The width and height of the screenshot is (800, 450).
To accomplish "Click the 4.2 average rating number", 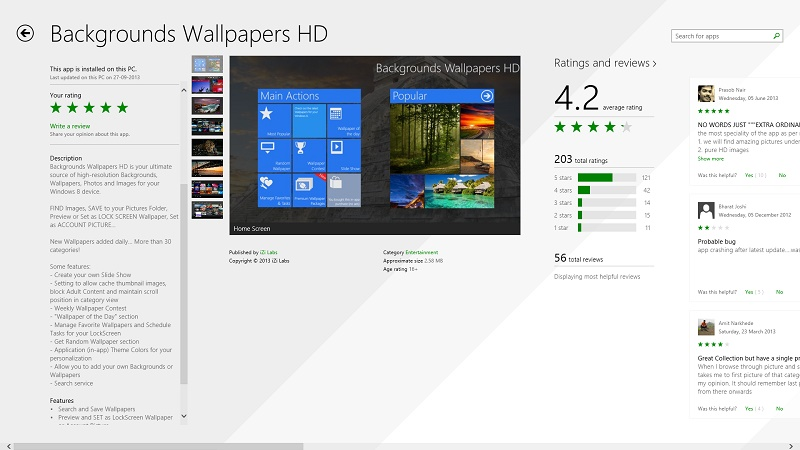I will point(577,98).
